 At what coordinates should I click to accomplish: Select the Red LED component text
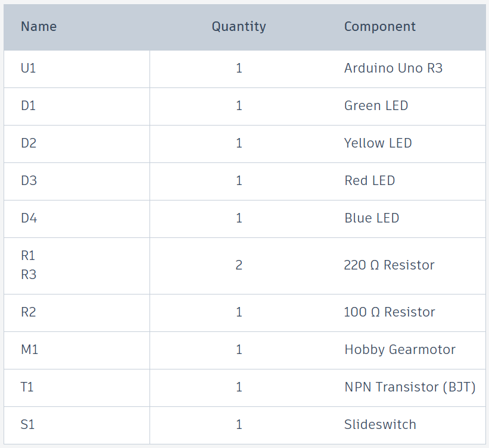(369, 181)
